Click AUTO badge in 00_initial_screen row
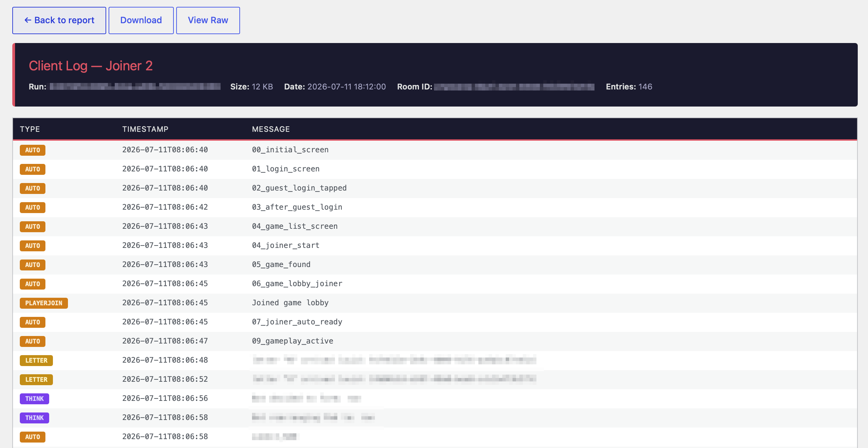 [32, 150]
